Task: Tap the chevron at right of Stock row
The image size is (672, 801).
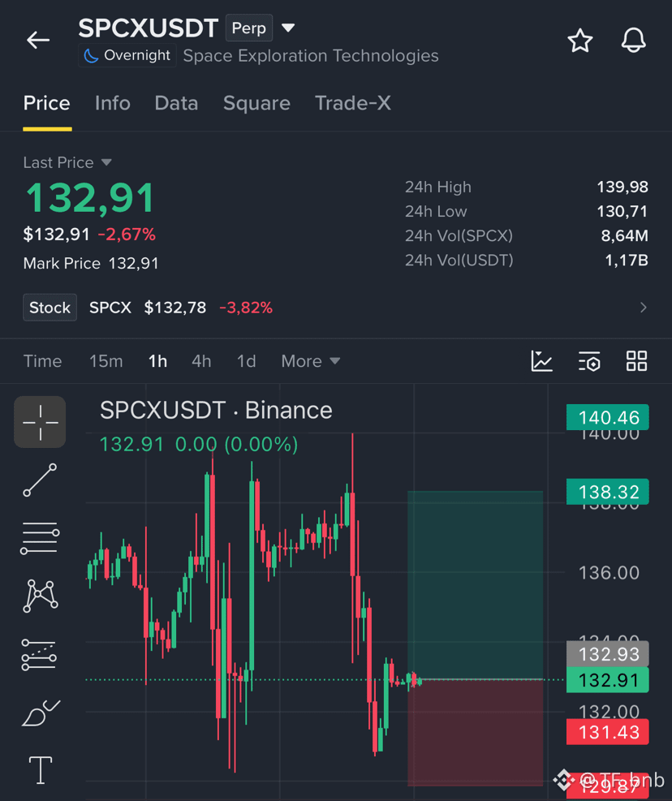Action: click(x=644, y=308)
